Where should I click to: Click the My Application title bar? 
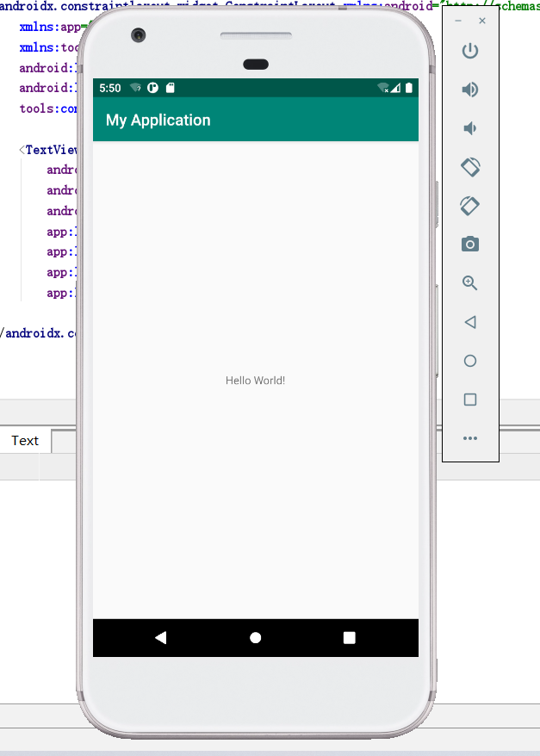256,120
